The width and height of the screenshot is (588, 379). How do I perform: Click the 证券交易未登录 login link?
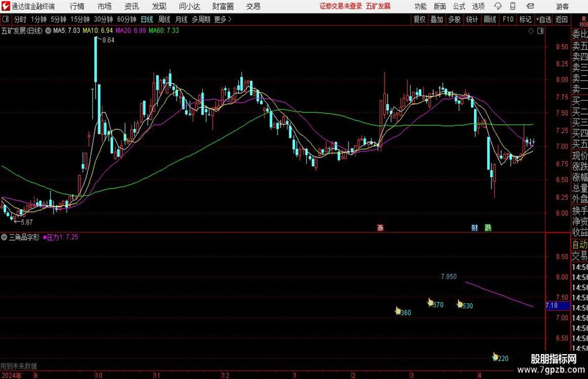point(341,6)
